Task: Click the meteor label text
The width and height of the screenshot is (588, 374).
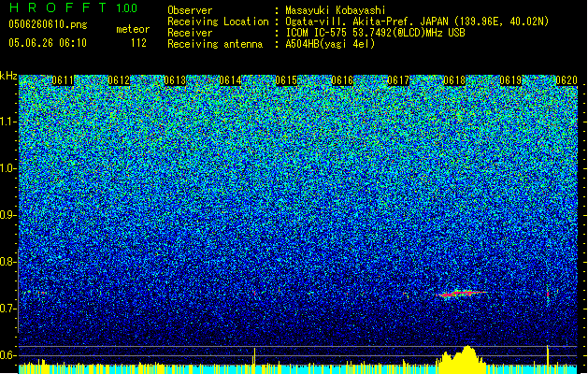Action: point(133,29)
